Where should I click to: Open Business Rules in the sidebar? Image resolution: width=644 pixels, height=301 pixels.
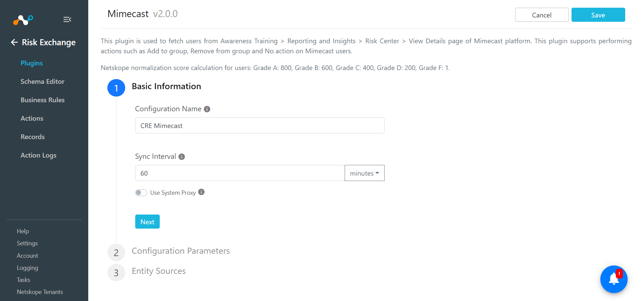pos(43,100)
